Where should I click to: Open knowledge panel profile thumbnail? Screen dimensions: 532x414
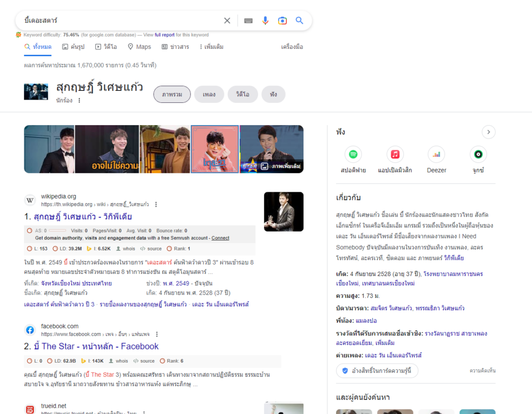click(x=36, y=91)
